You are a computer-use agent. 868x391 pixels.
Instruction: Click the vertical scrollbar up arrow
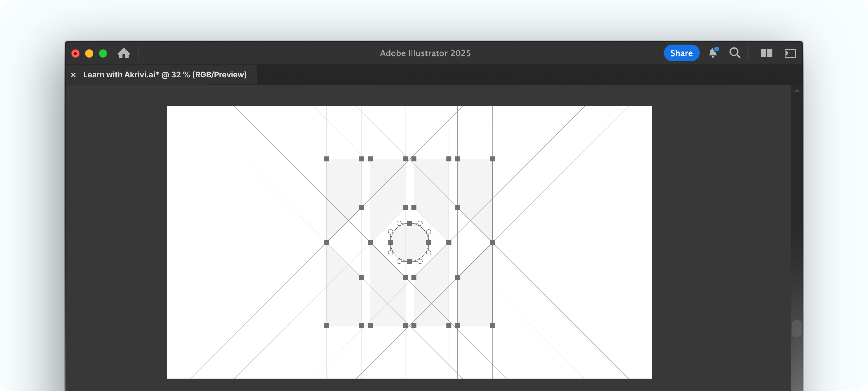(x=797, y=91)
